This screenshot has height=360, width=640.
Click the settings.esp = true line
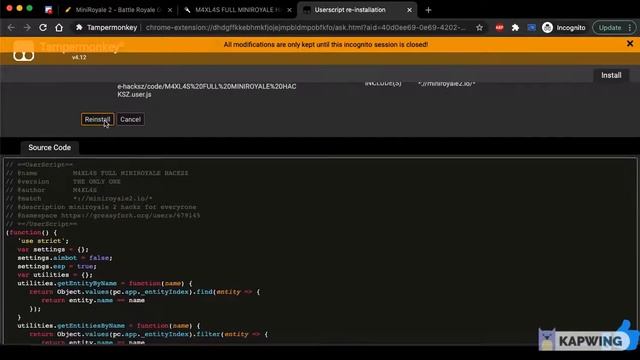click(57, 267)
